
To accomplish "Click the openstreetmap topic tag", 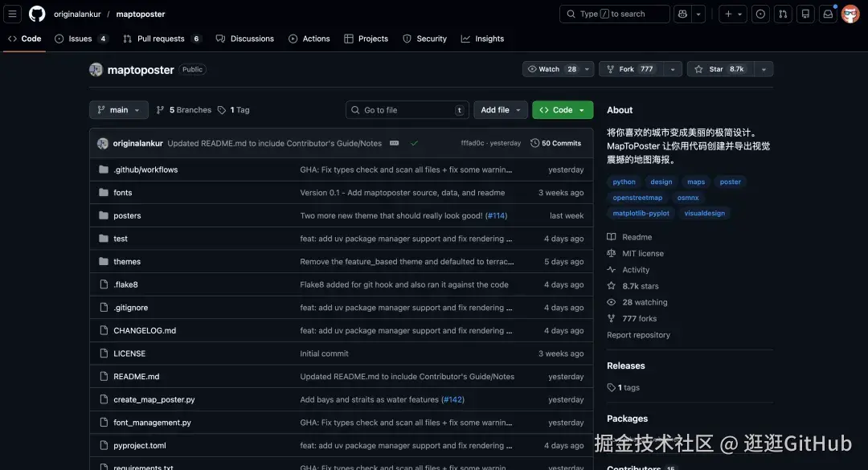I will (637, 198).
